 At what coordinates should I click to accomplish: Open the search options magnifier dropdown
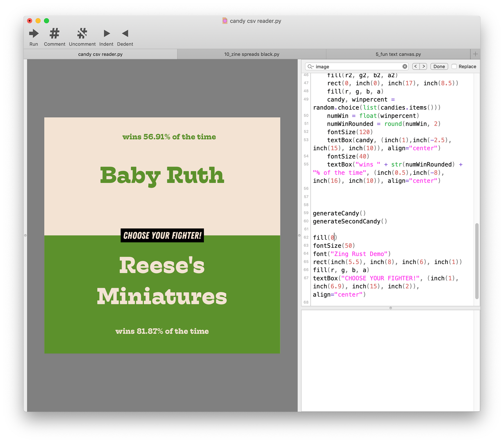tap(311, 66)
